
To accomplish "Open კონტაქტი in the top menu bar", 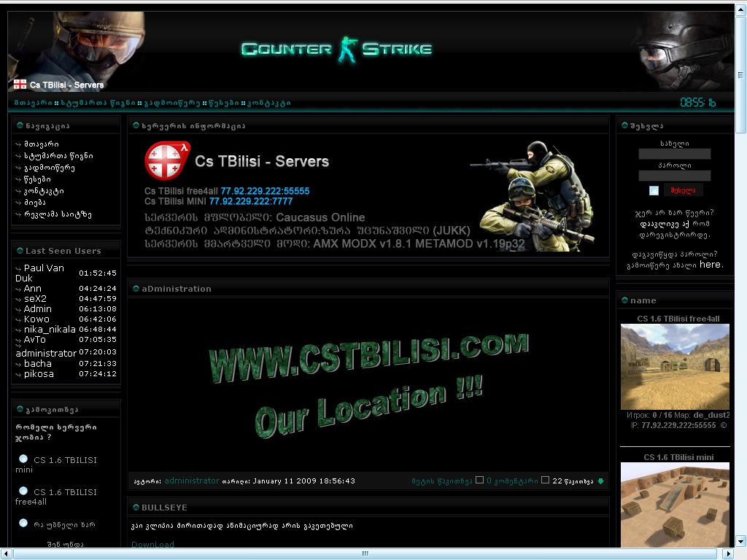I will [268, 103].
